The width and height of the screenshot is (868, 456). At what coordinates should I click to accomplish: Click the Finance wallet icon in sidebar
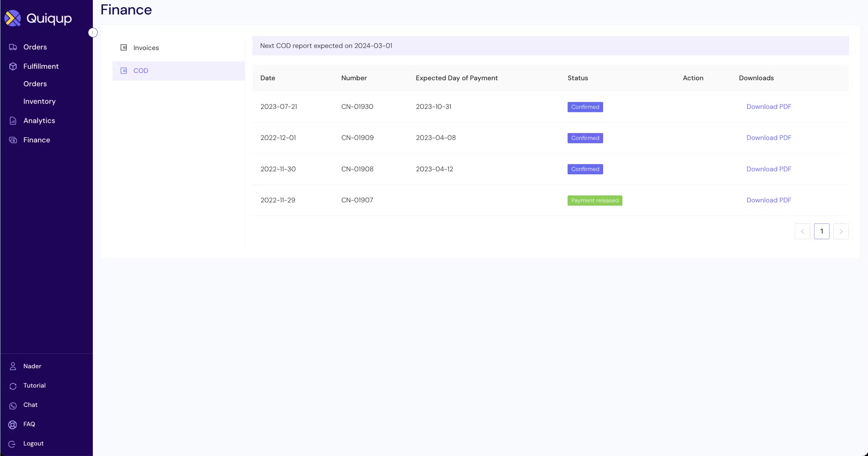(x=13, y=140)
